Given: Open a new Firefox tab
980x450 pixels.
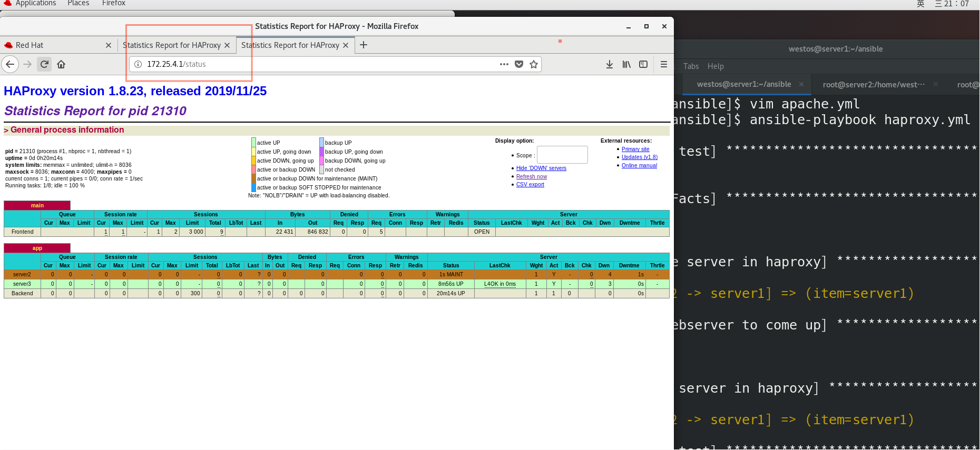Looking at the screenshot, I should [x=364, y=45].
